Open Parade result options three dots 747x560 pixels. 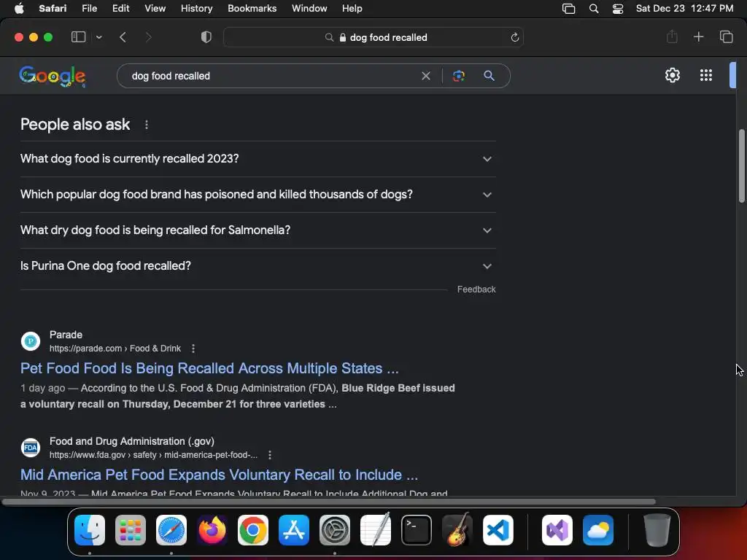[193, 349]
